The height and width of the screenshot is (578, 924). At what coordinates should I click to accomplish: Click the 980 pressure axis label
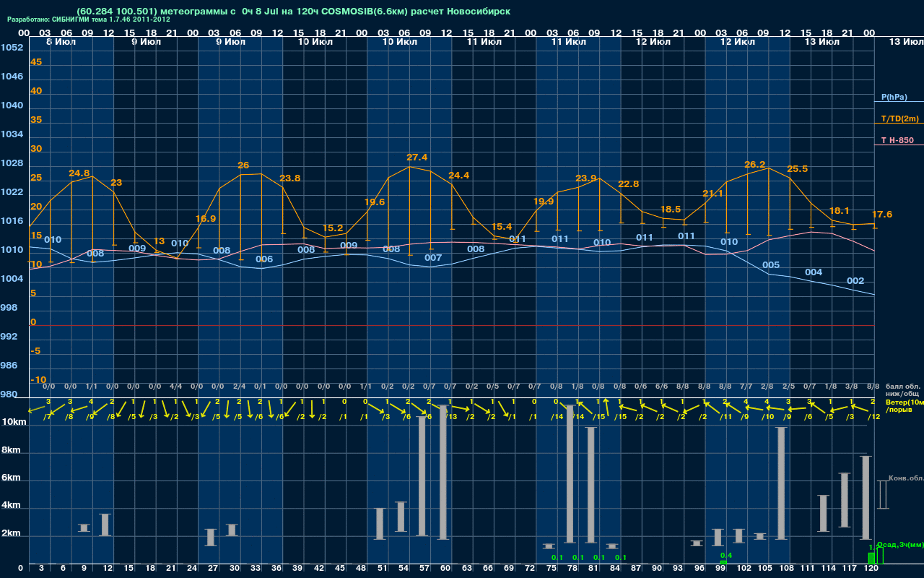(x=9, y=394)
